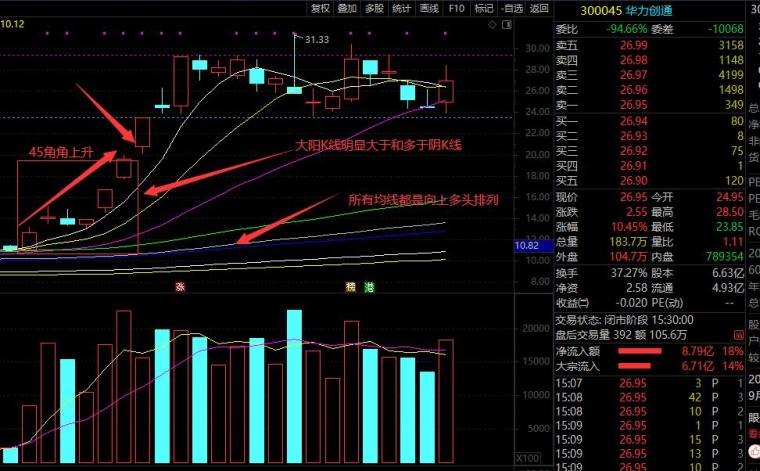Open F10 company information
The width and height of the screenshot is (760, 471).
(x=456, y=8)
